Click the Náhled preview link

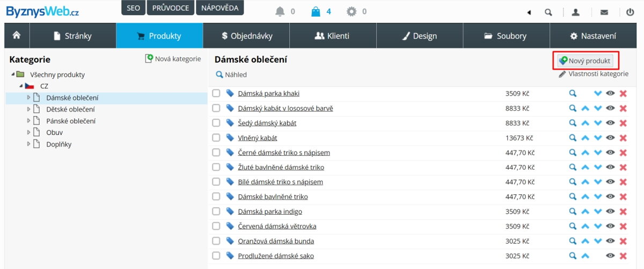tap(231, 75)
